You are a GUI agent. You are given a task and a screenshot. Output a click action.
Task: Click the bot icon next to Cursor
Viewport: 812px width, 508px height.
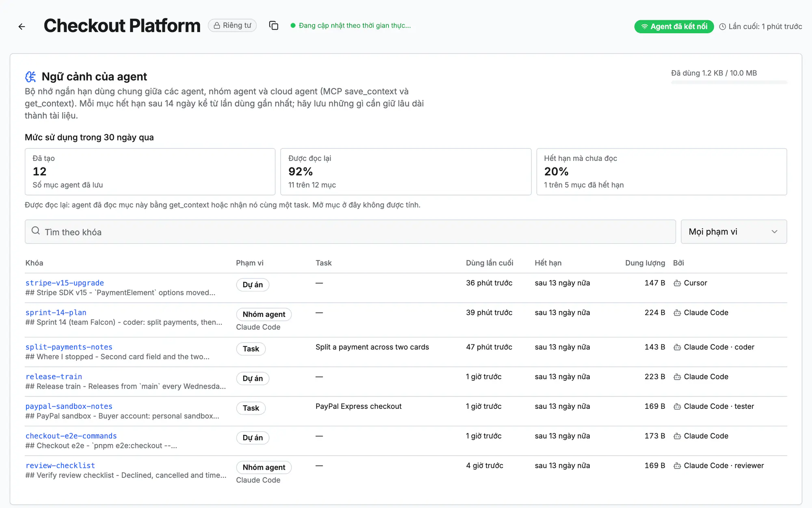pos(677,283)
